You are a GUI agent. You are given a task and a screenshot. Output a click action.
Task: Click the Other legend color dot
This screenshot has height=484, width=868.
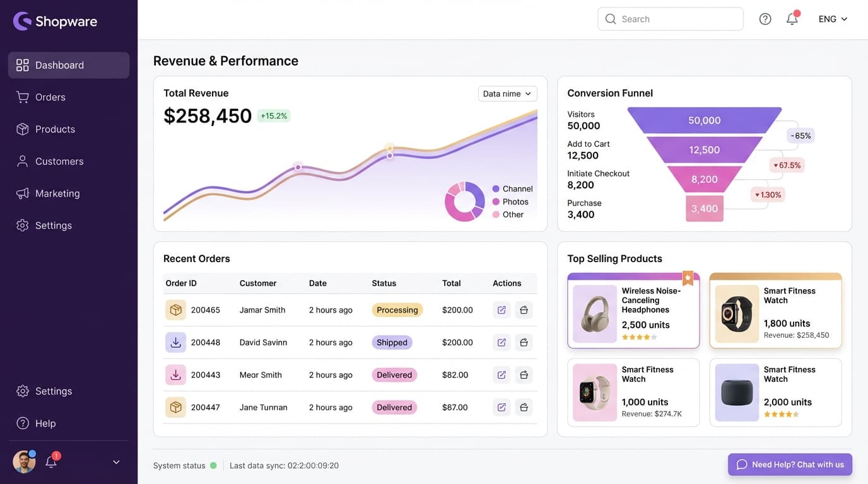click(496, 215)
